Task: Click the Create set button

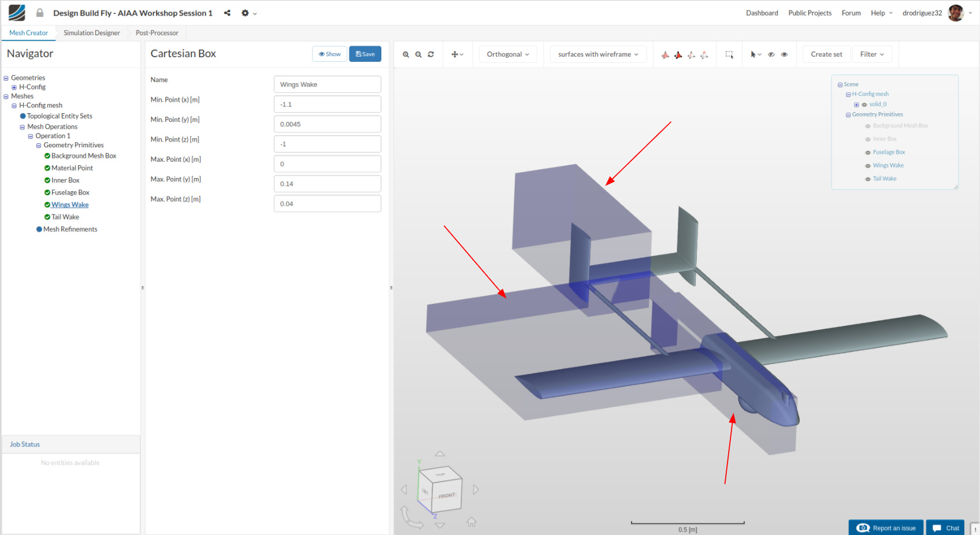Action: (826, 54)
